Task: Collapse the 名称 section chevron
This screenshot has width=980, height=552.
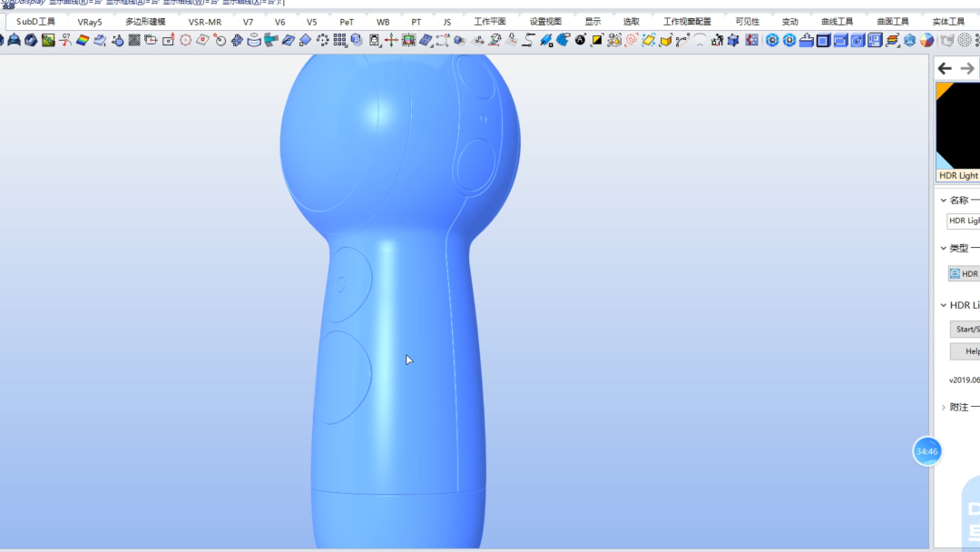Action: tap(943, 200)
